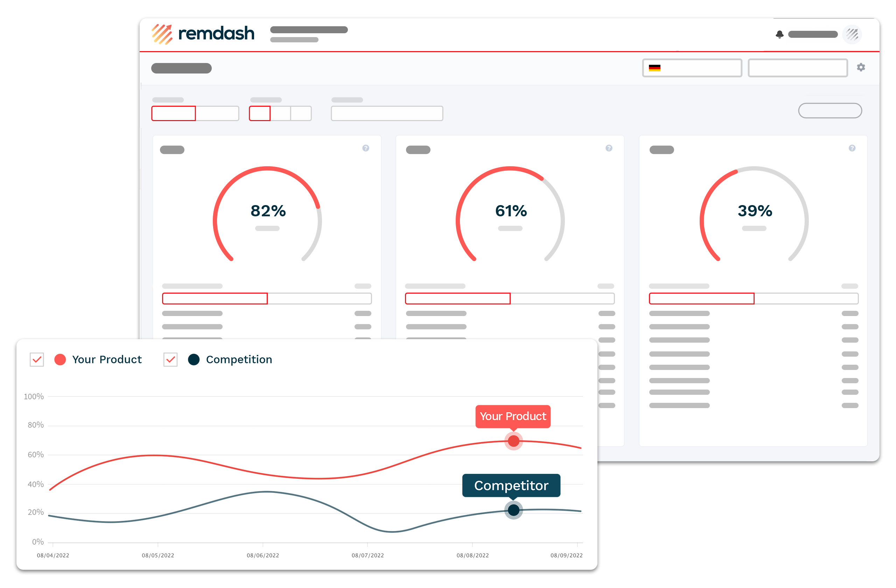
Task: Open the empty dropdown beside the country selector
Action: pos(797,68)
